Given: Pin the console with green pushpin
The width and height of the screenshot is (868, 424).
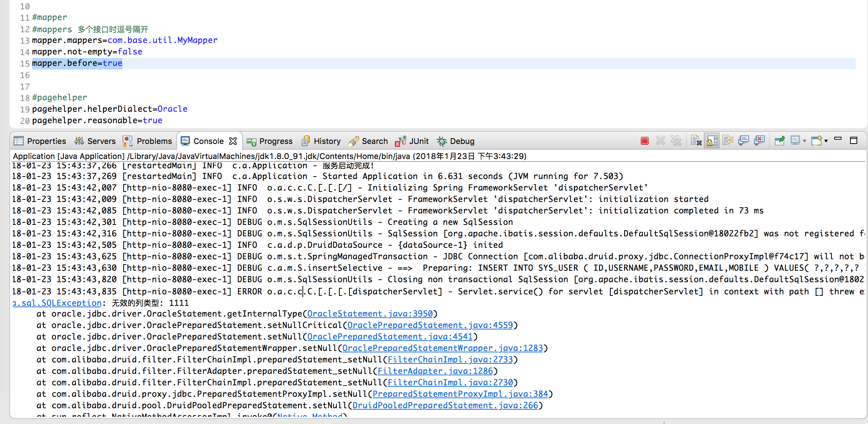Looking at the screenshot, I should 779,141.
